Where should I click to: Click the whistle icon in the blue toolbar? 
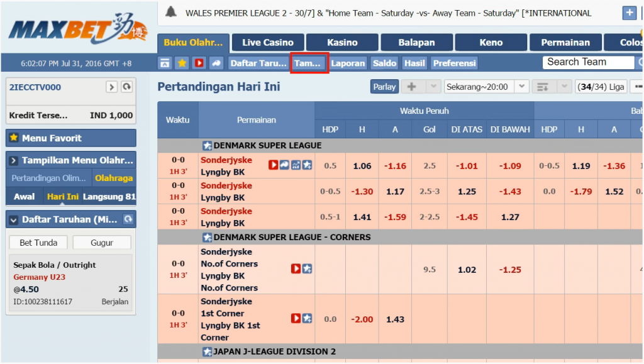coord(216,63)
